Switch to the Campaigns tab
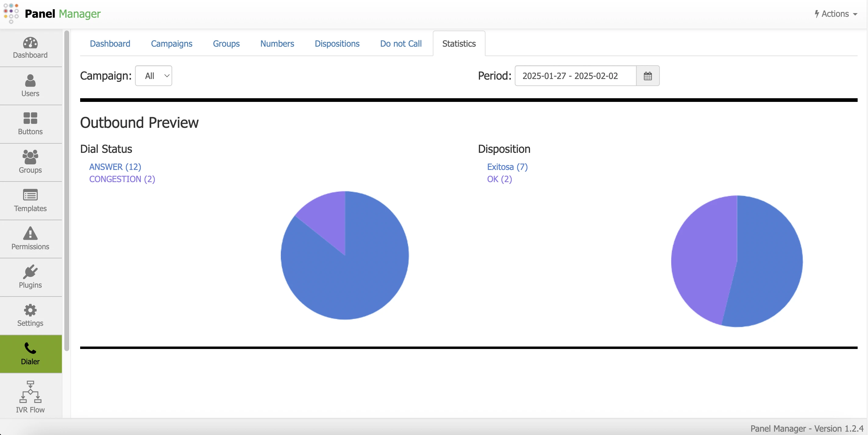This screenshot has height=435, width=868. coord(172,44)
